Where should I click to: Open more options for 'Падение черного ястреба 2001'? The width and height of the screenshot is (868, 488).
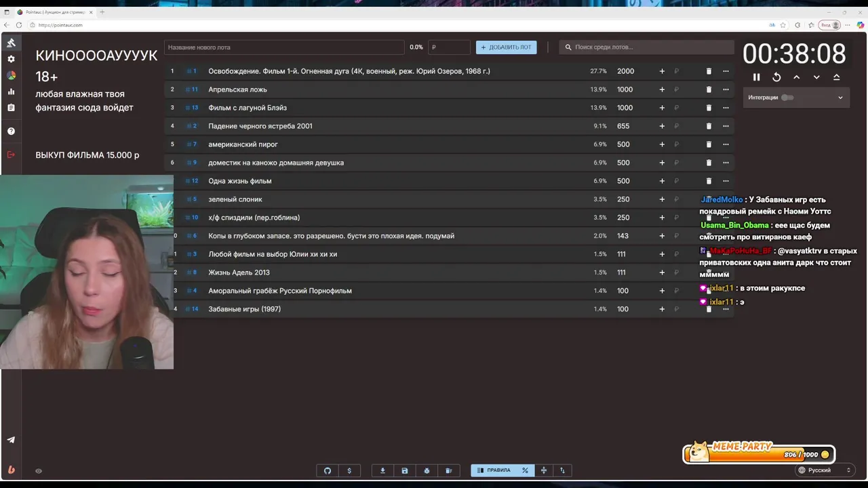(x=726, y=126)
